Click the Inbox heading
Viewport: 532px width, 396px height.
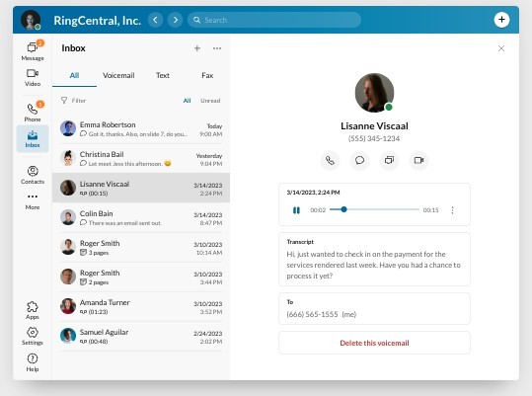coord(73,48)
